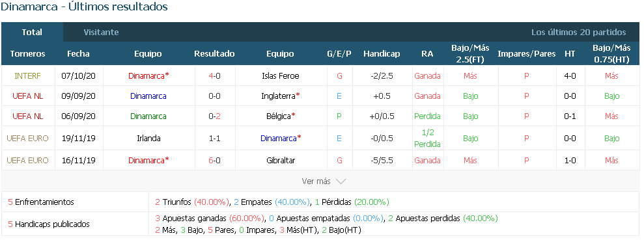Click the Resultado column header
Image resolution: width=644 pixels, height=240 pixels.
click(214, 54)
